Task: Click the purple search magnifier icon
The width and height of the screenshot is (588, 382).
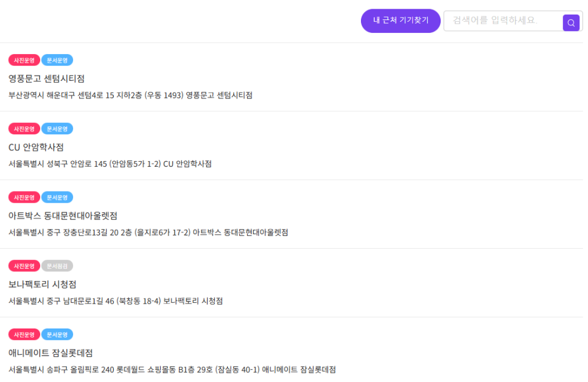Action: [571, 23]
